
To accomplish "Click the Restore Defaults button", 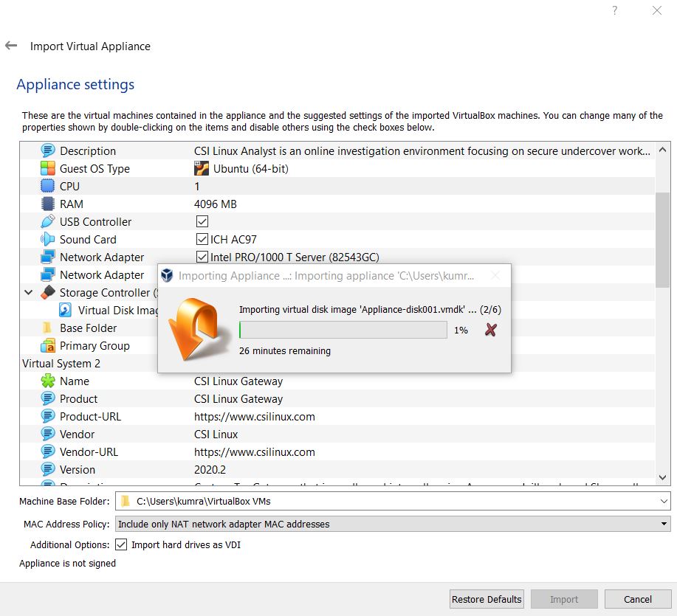I will [487, 599].
